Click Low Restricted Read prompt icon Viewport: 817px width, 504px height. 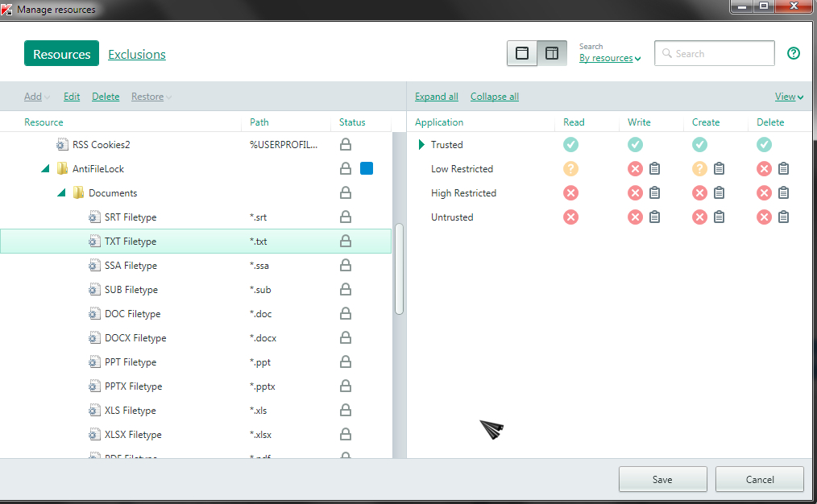point(571,169)
